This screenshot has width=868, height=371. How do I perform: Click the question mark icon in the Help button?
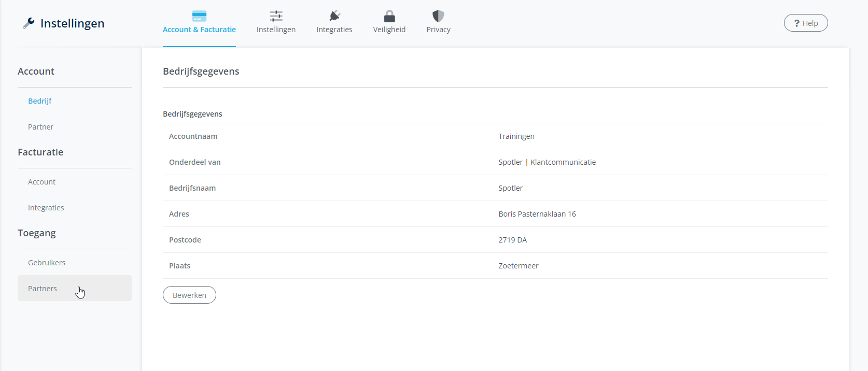click(x=797, y=23)
